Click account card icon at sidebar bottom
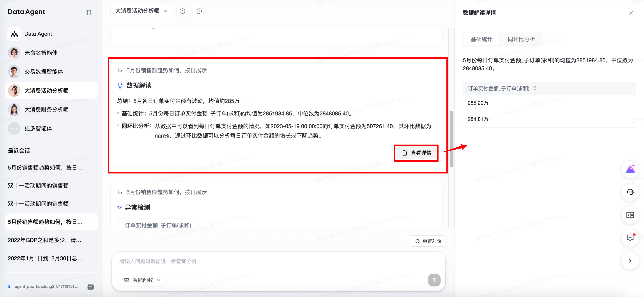 (91, 286)
